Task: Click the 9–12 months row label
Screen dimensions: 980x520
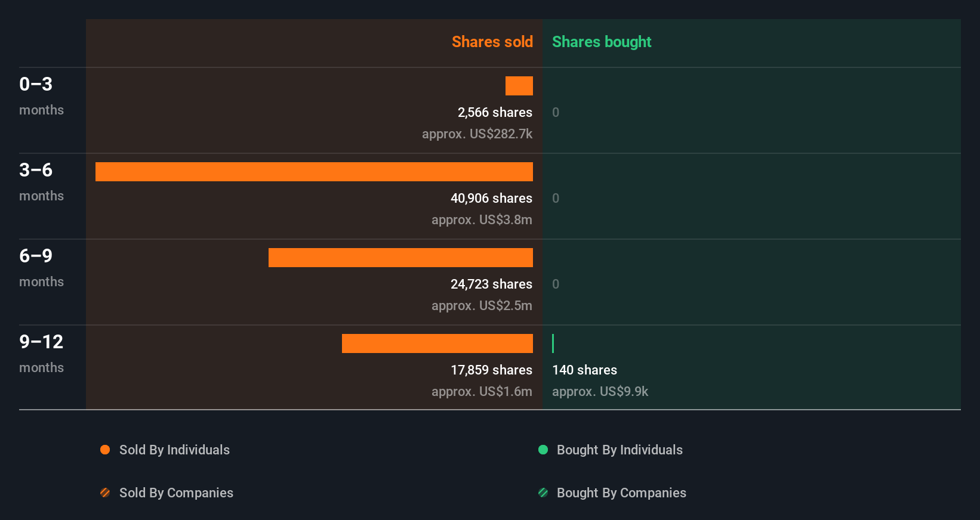Action: (41, 354)
